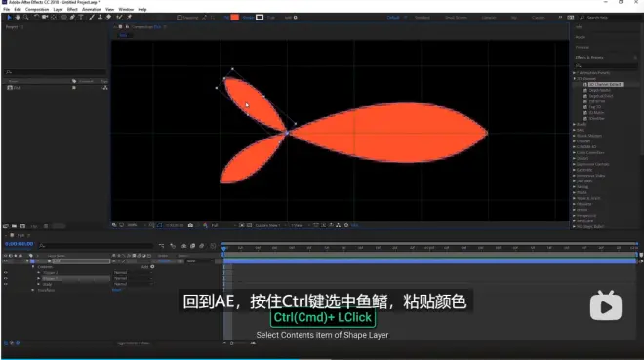644x360 pixels.
Task: Select the Hand tool
Action: click(x=18, y=17)
